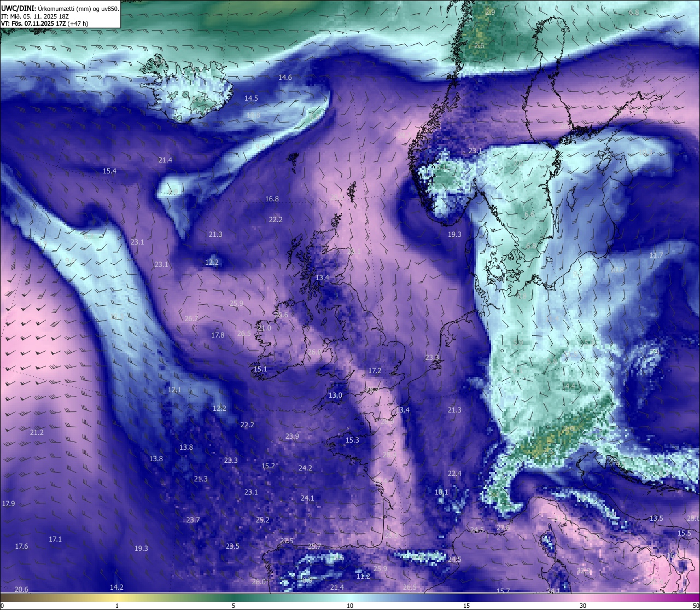Image resolution: width=700 pixels, height=610 pixels.
Task: Select the 21.2 value label
Action: (37, 433)
